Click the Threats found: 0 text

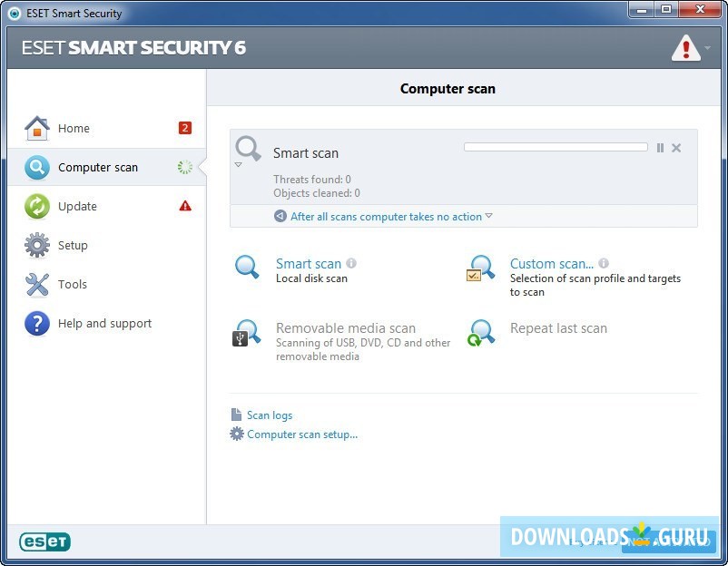pyautogui.click(x=312, y=179)
